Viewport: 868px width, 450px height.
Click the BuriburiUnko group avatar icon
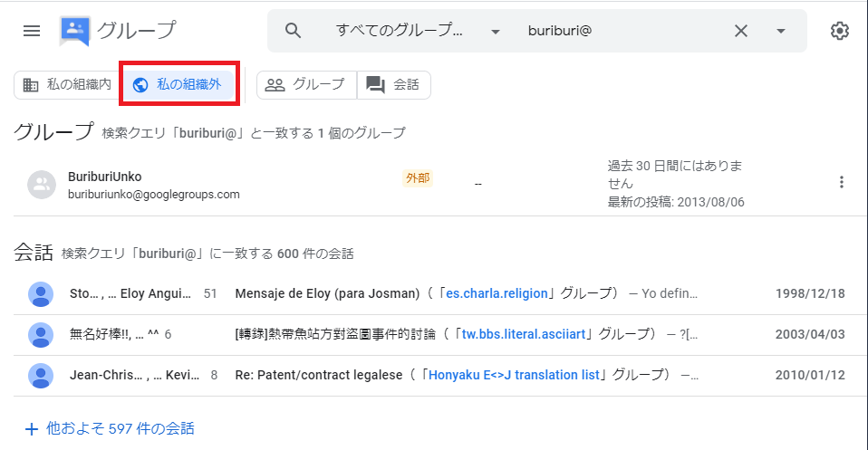click(x=41, y=185)
